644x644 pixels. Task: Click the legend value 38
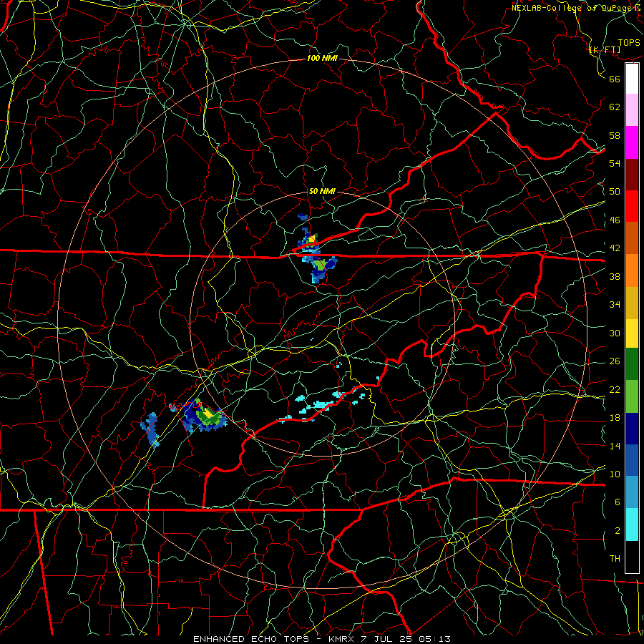pos(615,276)
